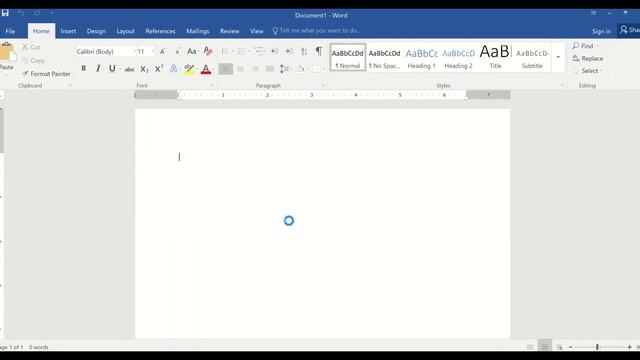Open the Change Case menu
The width and height of the screenshot is (640, 360).
[x=192, y=51]
